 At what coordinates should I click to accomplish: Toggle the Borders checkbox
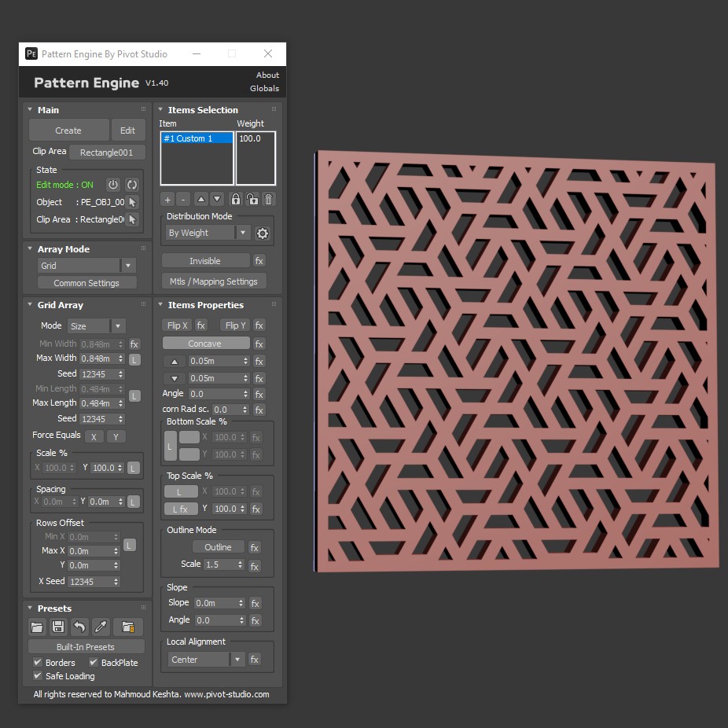38,663
